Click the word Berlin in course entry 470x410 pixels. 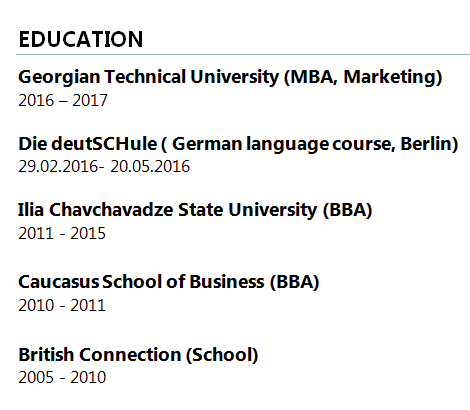tap(426, 144)
